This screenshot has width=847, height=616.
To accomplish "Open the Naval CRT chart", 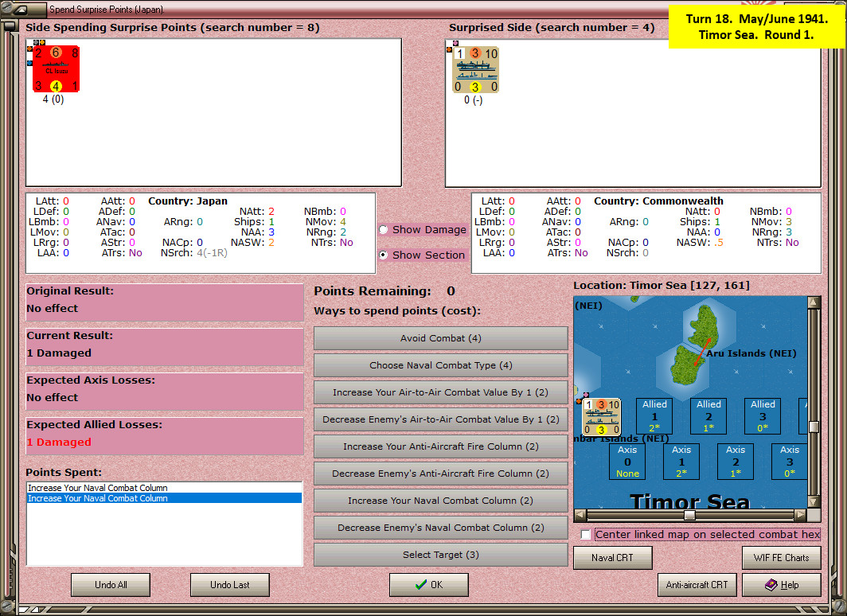I will pos(613,558).
